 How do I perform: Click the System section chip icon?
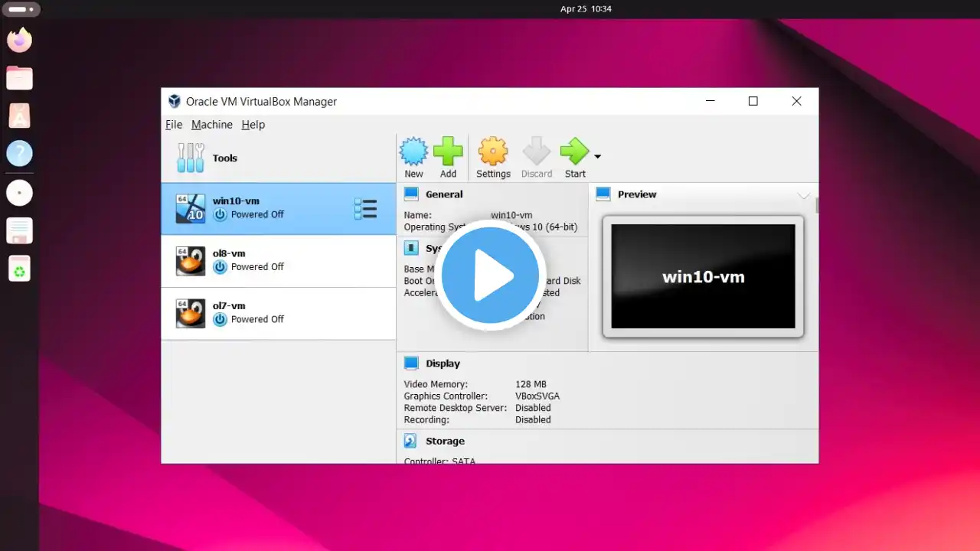point(411,248)
